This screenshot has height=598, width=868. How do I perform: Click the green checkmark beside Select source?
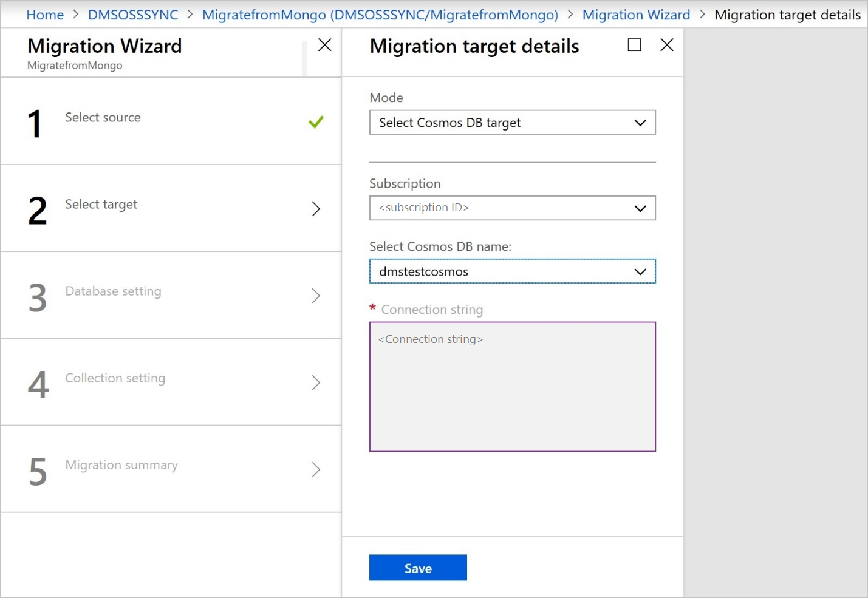pyautogui.click(x=316, y=122)
